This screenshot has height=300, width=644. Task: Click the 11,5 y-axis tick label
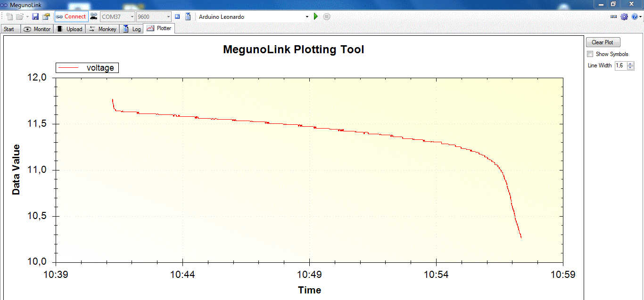click(37, 124)
